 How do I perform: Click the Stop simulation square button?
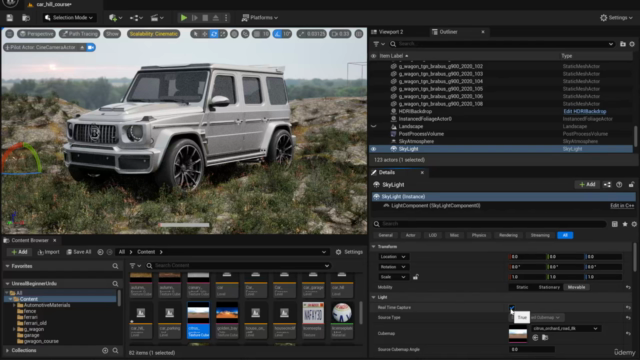click(x=205, y=18)
